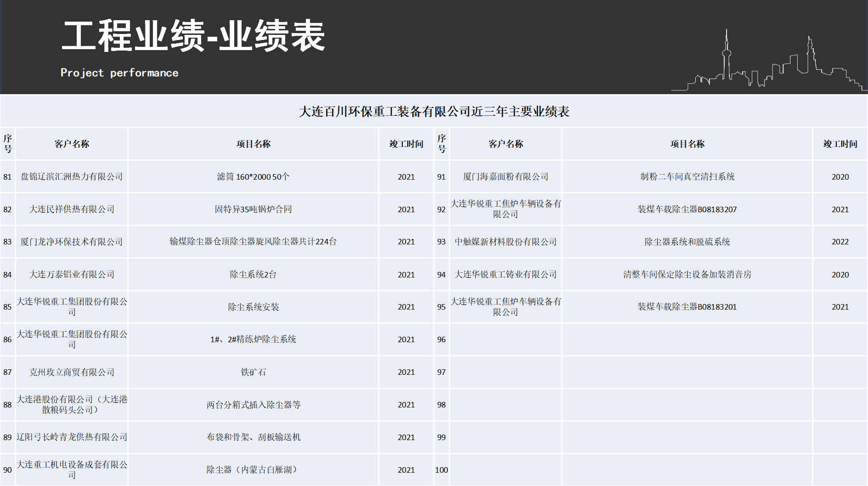Click row 87 customer 克州玫立商贸有限公司
This screenshot has width=868, height=486.
(x=71, y=372)
